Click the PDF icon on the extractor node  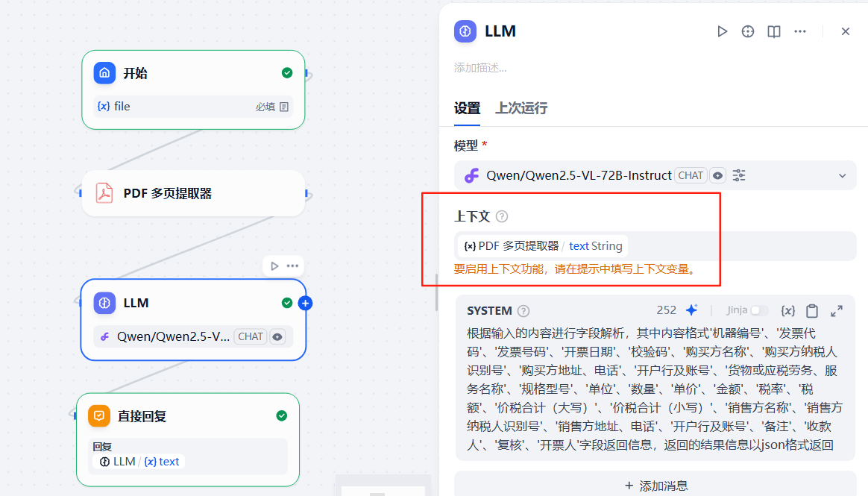pos(104,193)
